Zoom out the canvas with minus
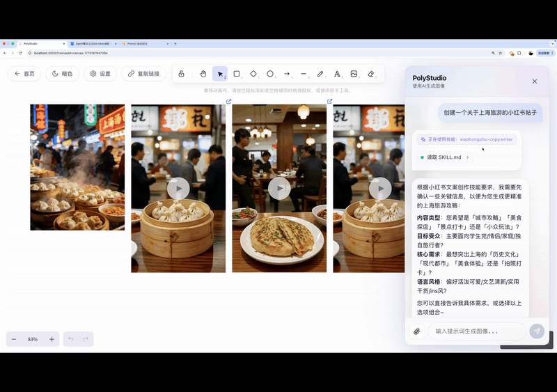The height and width of the screenshot is (392, 557). click(x=14, y=339)
